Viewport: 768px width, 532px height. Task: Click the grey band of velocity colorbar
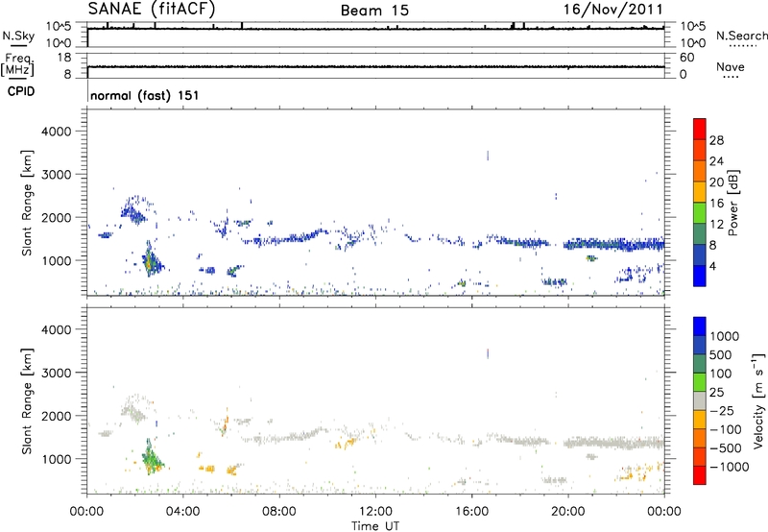(x=700, y=400)
